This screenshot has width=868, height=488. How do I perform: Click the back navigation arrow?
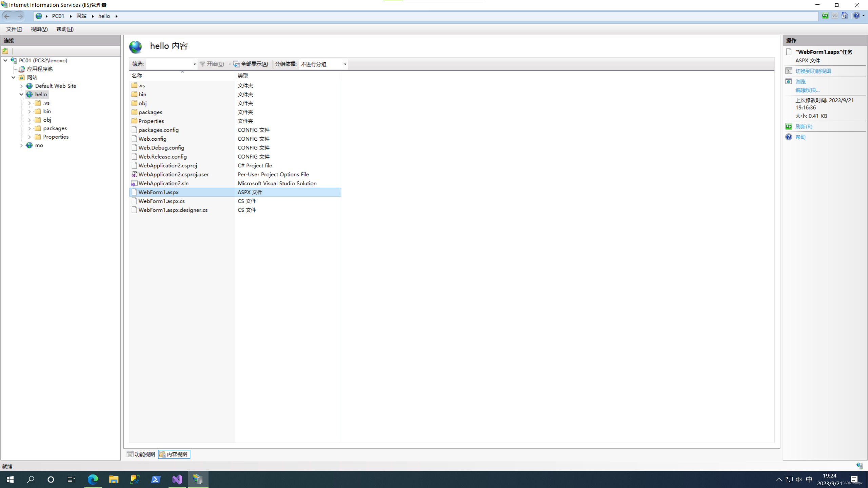click(x=7, y=16)
